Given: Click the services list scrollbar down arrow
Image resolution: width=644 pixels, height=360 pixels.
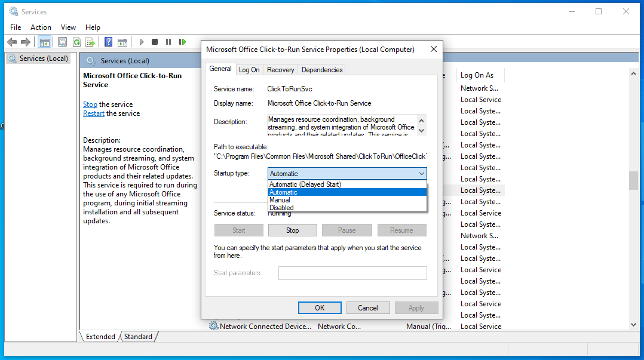Looking at the screenshot, I should 633,325.
